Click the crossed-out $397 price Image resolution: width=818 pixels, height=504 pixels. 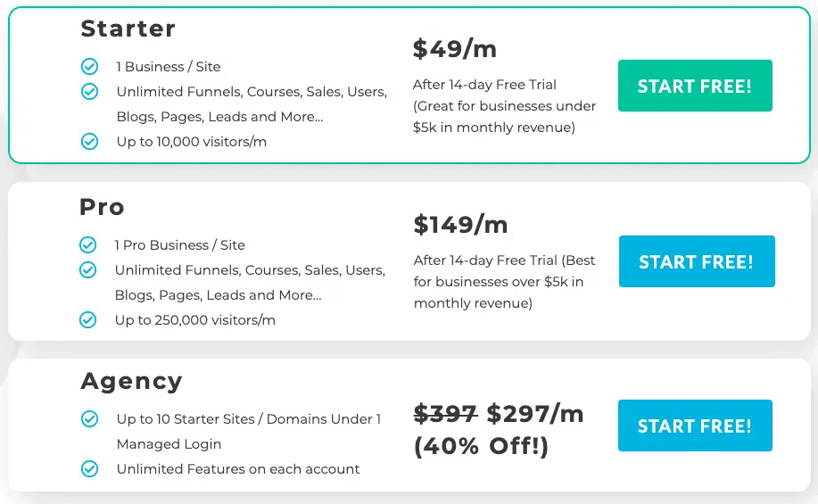(x=446, y=414)
